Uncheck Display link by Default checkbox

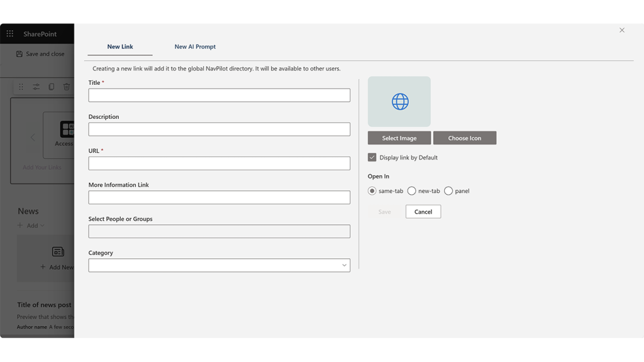[x=372, y=157]
